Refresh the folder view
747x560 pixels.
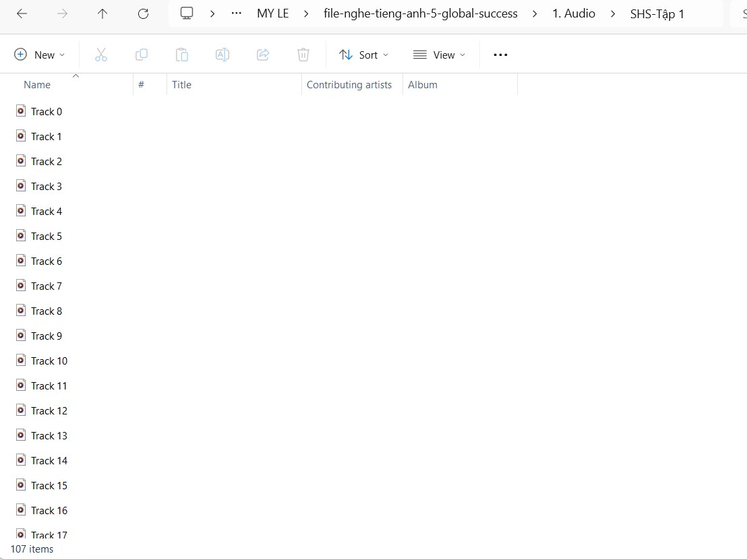pyautogui.click(x=143, y=13)
